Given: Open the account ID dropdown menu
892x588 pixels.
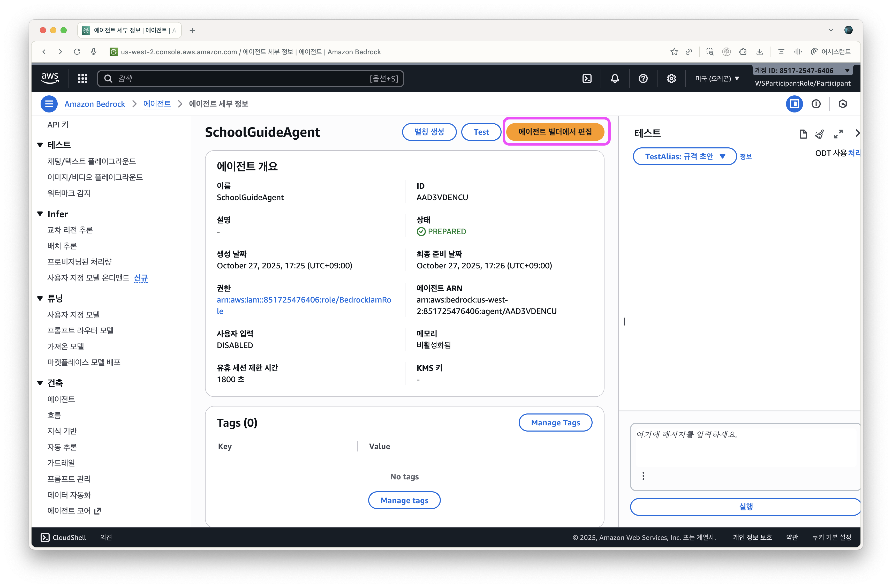Looking at the screenshot, I should click(x=802, y=71).
